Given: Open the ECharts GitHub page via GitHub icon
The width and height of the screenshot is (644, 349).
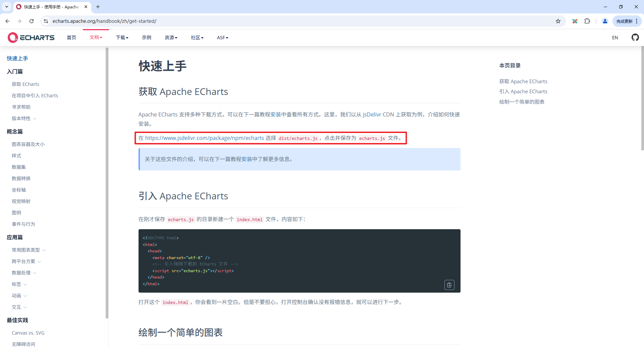Looking at the screenshot, I should point(635,37).
